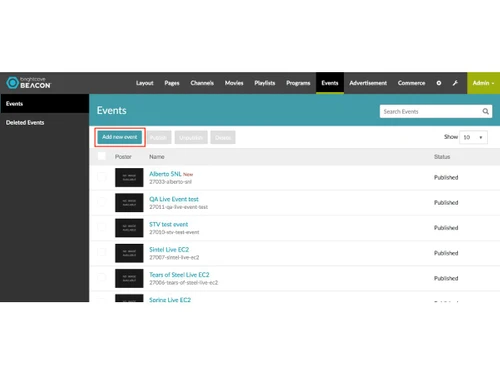The width and height of the screenshot is (500, 375).
Task: Click the Status column header
Action: click(x=442, y=157)
